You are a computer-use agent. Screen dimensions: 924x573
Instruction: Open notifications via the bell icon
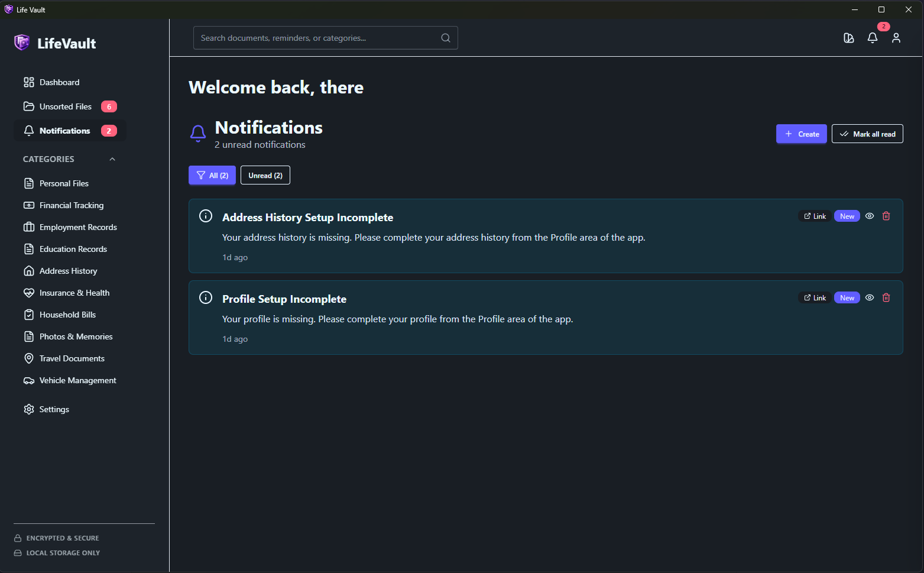pyautogui.click(x=873, y=38)
